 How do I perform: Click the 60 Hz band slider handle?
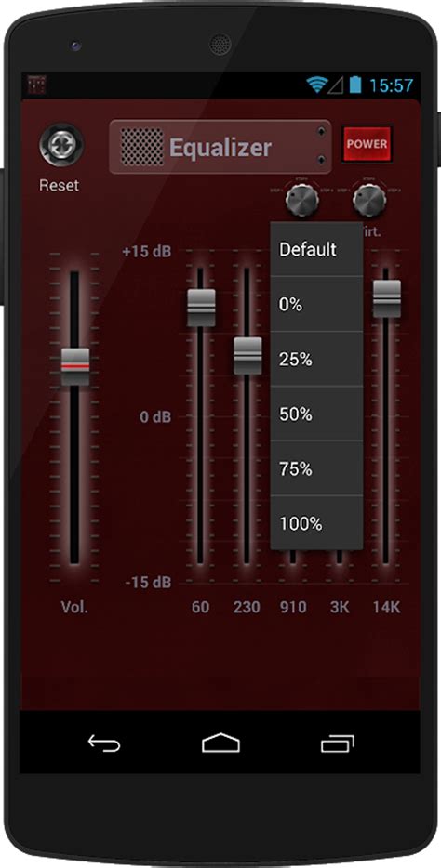[x=201, y=308]
